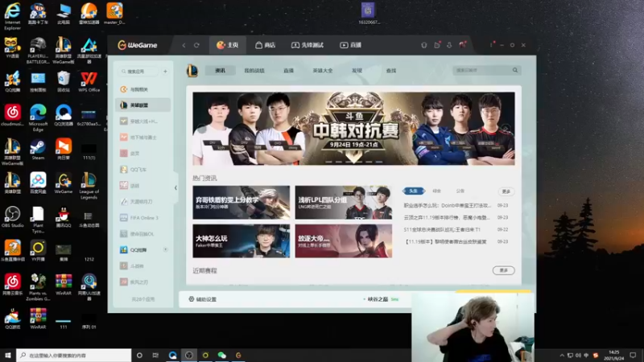Screen dimensions: 644x362
Task: Click the 峡谷之巅 server selector
Action: click(381, 299)
